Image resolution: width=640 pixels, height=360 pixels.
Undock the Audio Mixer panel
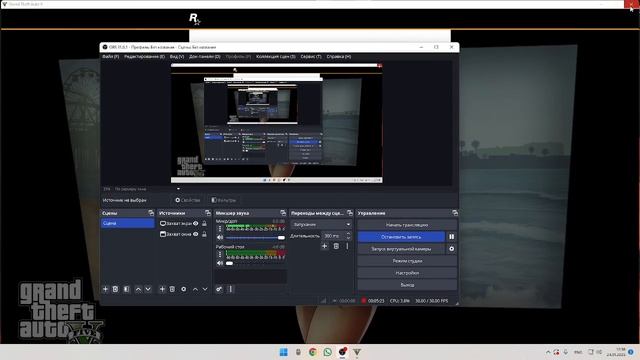click(x=283, y=213)
